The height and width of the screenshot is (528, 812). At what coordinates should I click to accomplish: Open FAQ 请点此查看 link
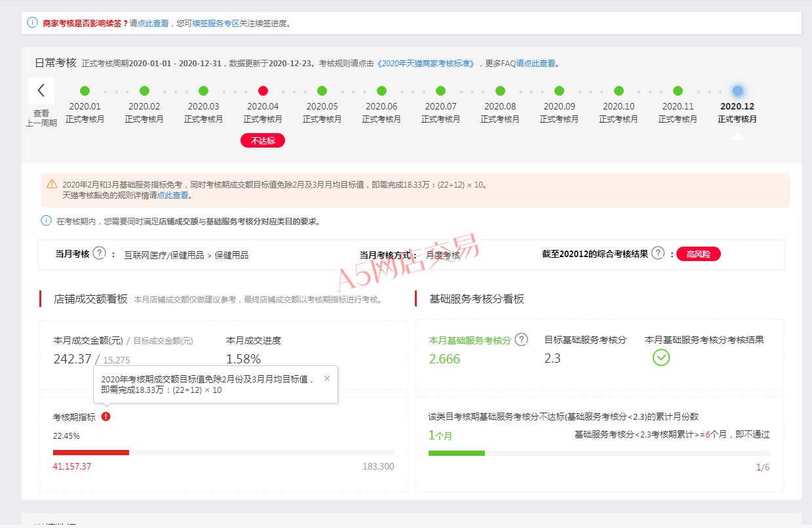(x=535, y=64)
